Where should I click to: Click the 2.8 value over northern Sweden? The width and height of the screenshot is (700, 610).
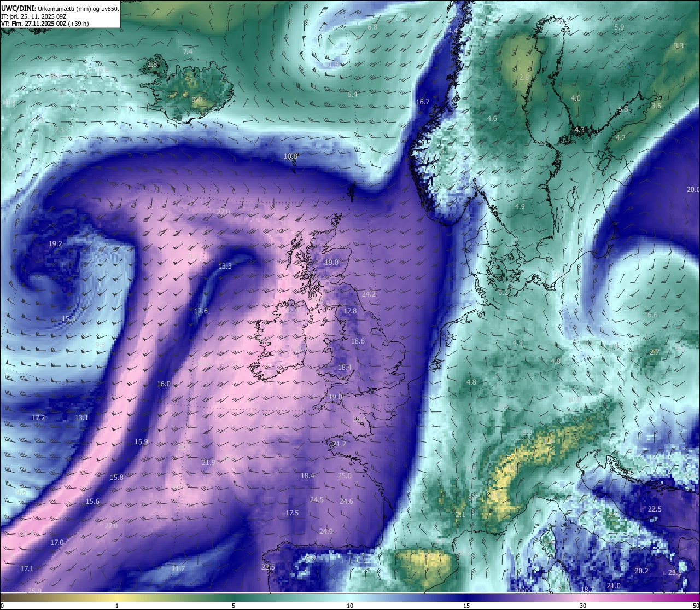point(524,78)
